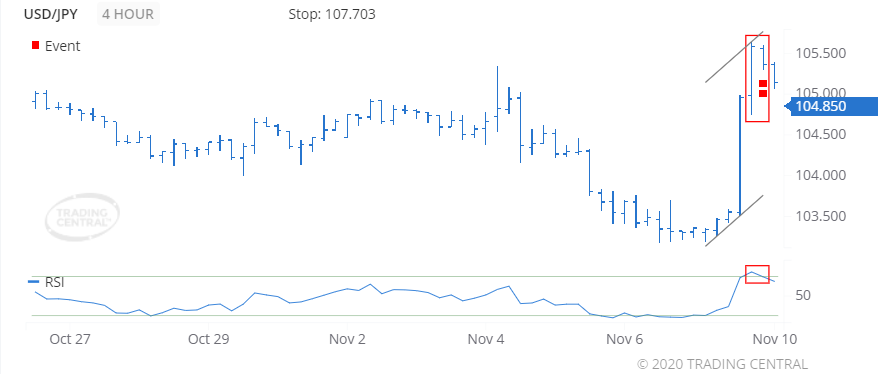Click the red Event legend square
The image size is (885, 374).
(36, 46)
